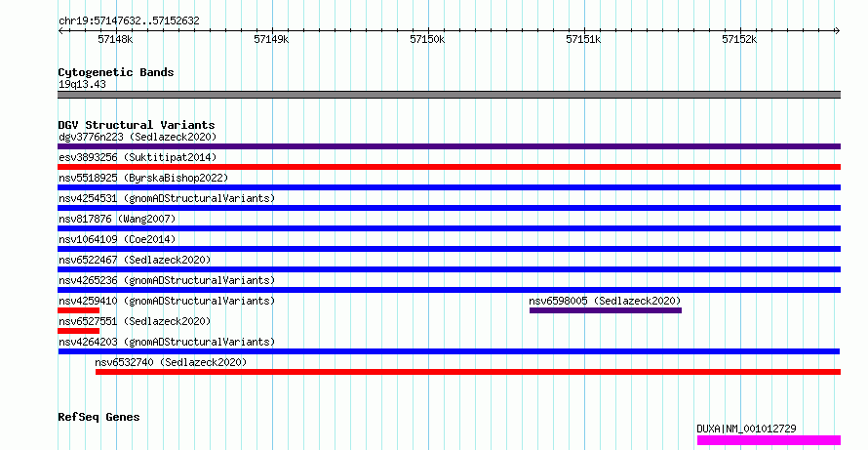868x450 pixels.
Task: Click the 57148k ruler tick label
Action: (x=115, y=39)
